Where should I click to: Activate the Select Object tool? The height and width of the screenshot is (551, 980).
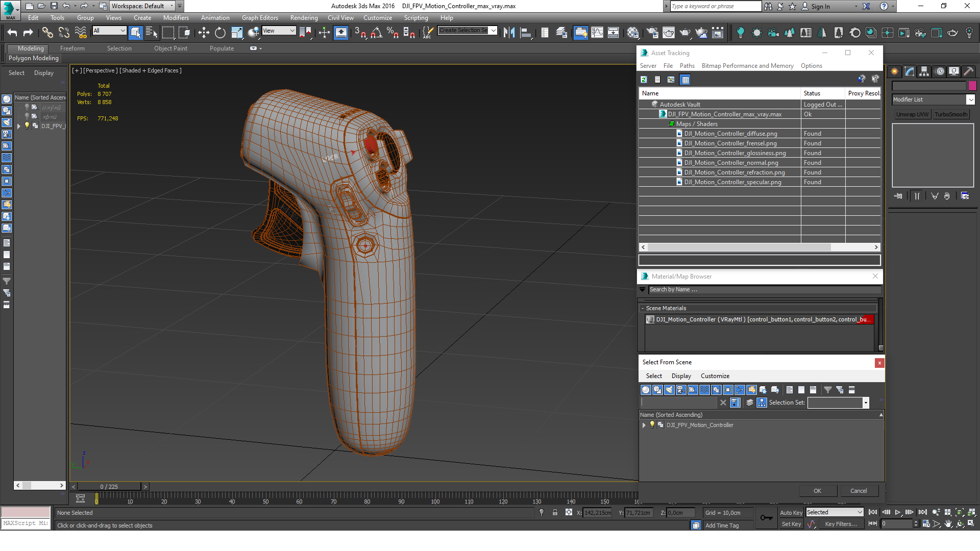click(x=135, y=33)
